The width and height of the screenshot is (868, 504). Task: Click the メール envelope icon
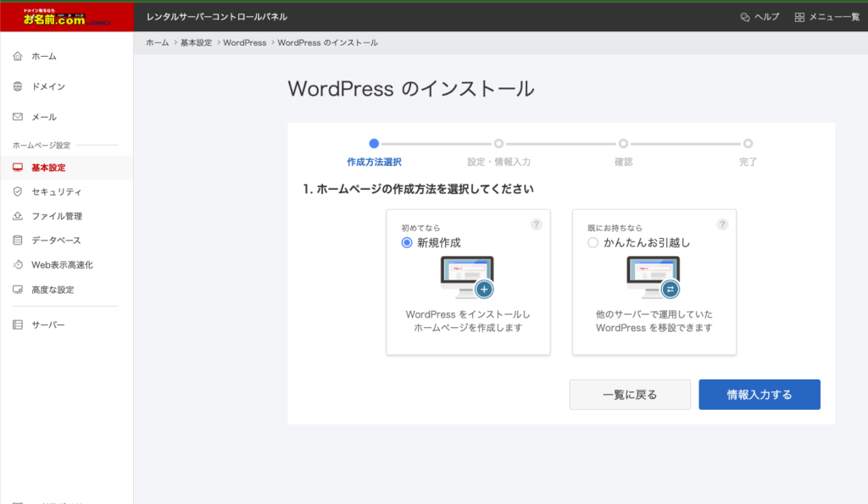[18, 117]
